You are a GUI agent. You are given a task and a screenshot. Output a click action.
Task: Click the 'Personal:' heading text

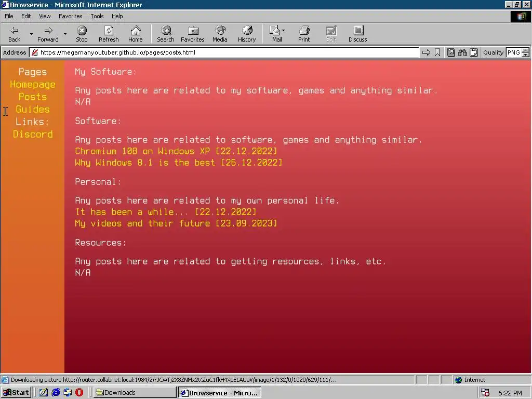[x=98, y=182]
